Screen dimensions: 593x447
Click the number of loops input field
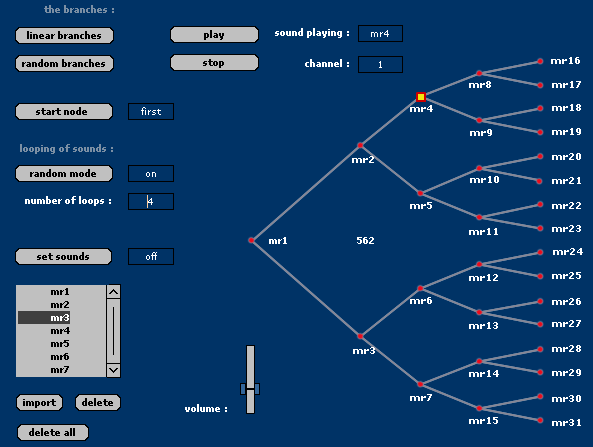(151, 201)
